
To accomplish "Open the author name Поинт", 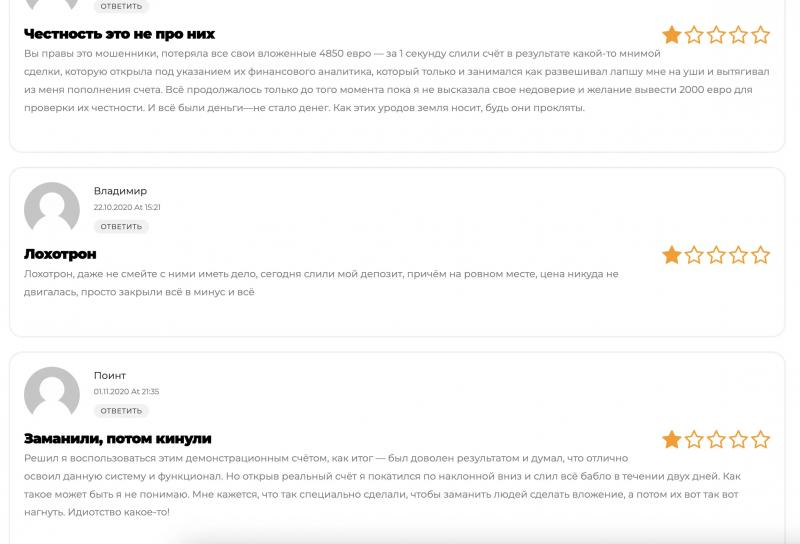I will pyautogui.click(x=110, y=376).
